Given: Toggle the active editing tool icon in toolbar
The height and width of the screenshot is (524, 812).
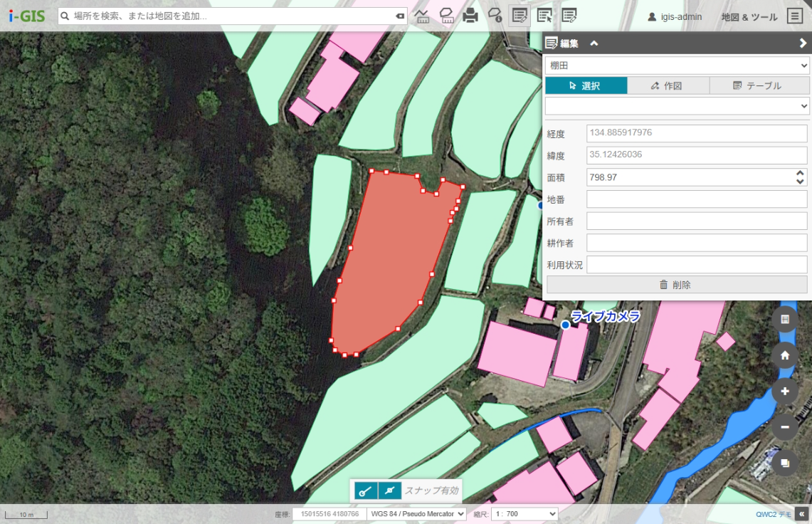Looking at the screenshot, I should [520, 16].
